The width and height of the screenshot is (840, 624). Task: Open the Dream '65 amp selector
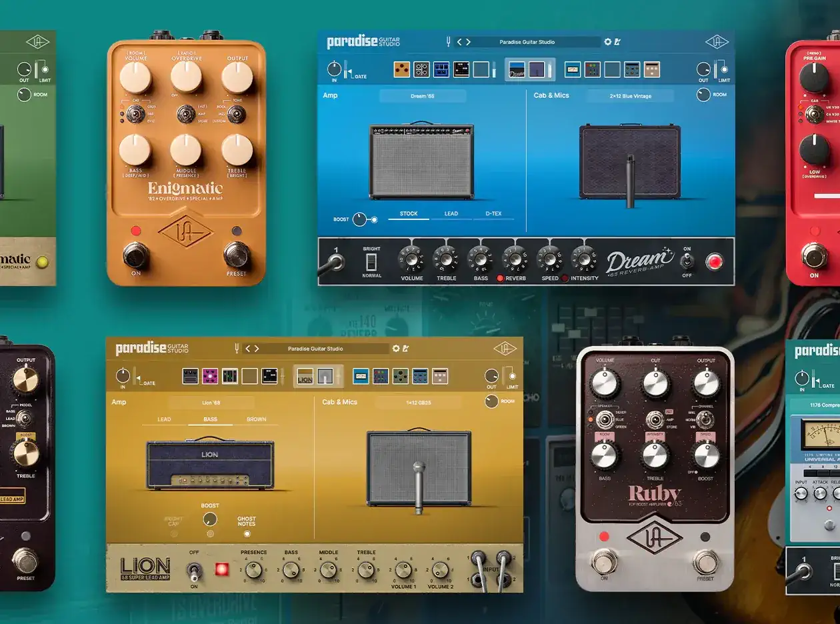423,96
